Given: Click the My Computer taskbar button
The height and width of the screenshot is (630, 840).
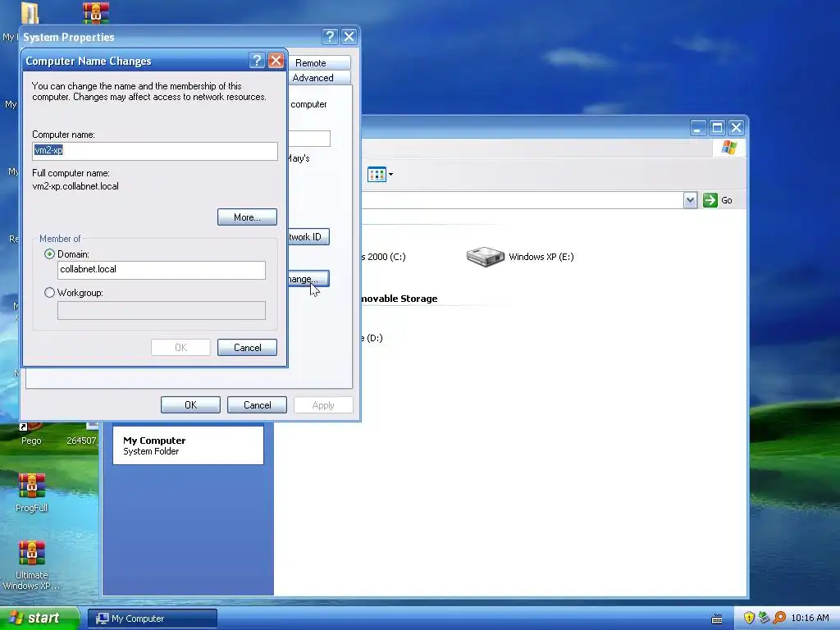Looking at the screenshot, I should click(x=153, y=619).
